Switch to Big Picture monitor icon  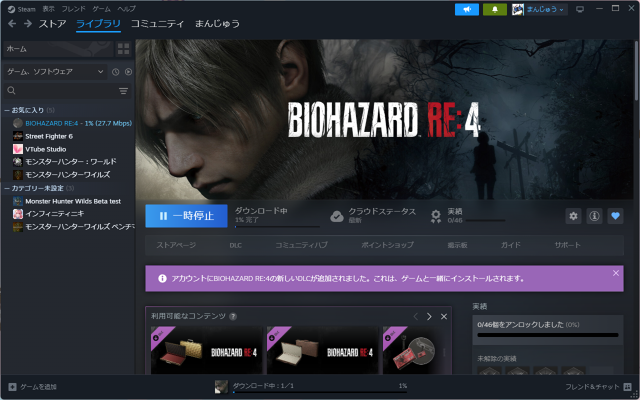tap(580, 9)
